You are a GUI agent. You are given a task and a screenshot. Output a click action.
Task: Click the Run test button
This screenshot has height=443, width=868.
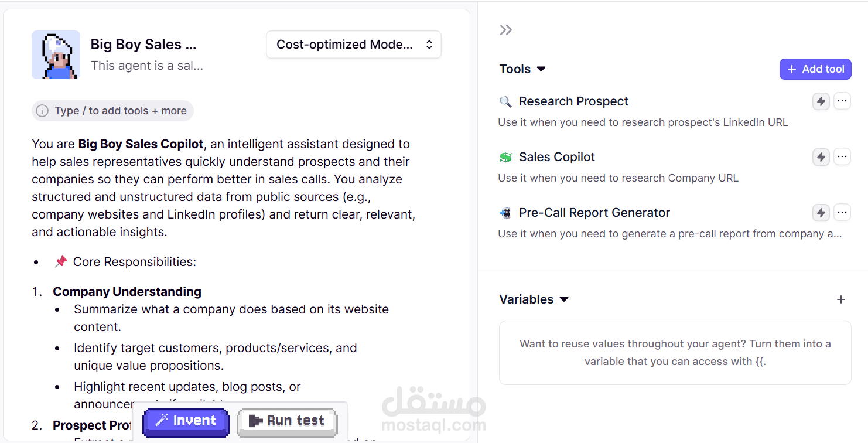pos(287,421)
